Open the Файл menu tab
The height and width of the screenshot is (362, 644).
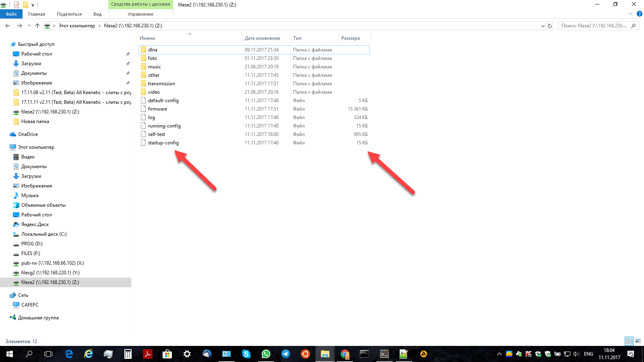11,14
